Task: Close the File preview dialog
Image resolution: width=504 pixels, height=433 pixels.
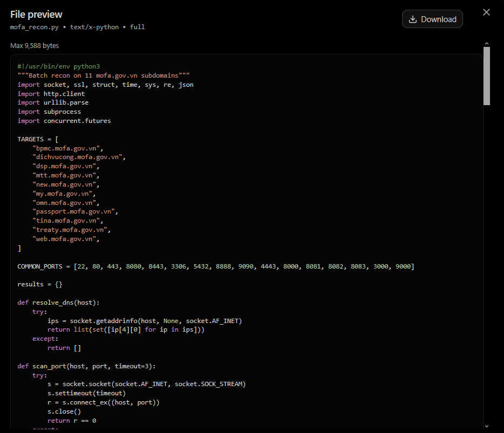Action: (x=486, y=12)
